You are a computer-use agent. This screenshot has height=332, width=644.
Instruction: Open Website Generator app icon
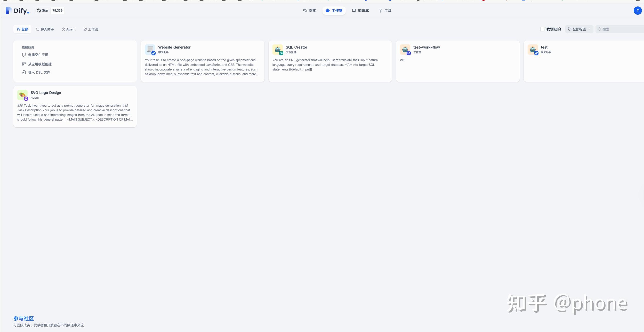click(150, 49)
